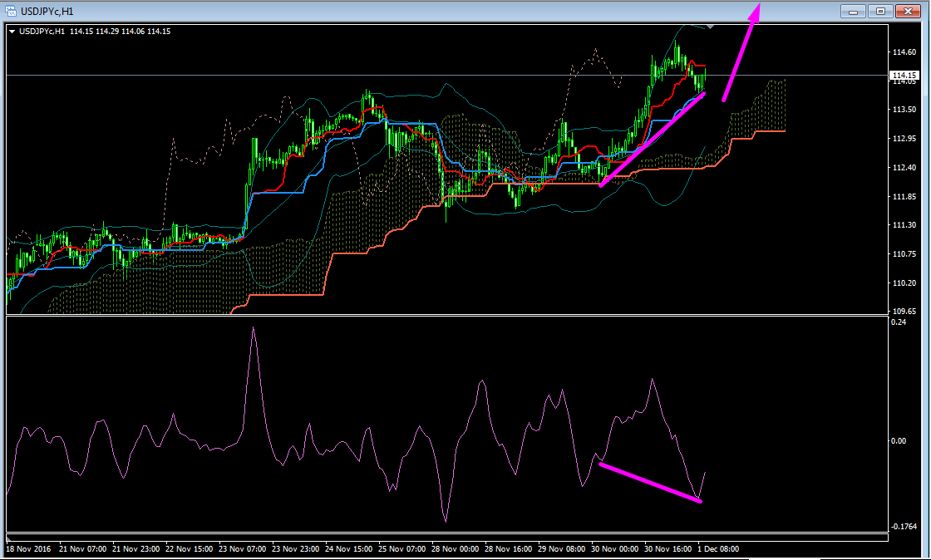Click the tall oscillator peak in the indicator window
This screenshot has width=931, height=560.
[253, 330]
